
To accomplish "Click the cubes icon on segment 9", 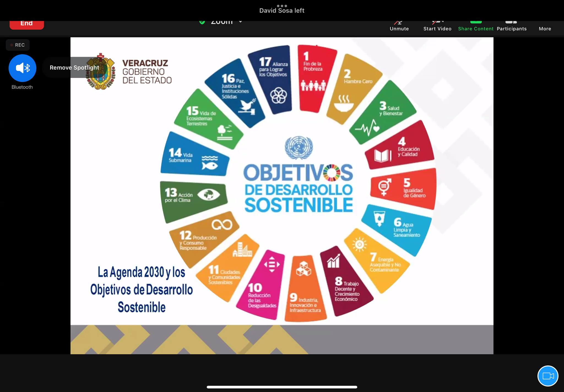I will (x=303, y=269).
